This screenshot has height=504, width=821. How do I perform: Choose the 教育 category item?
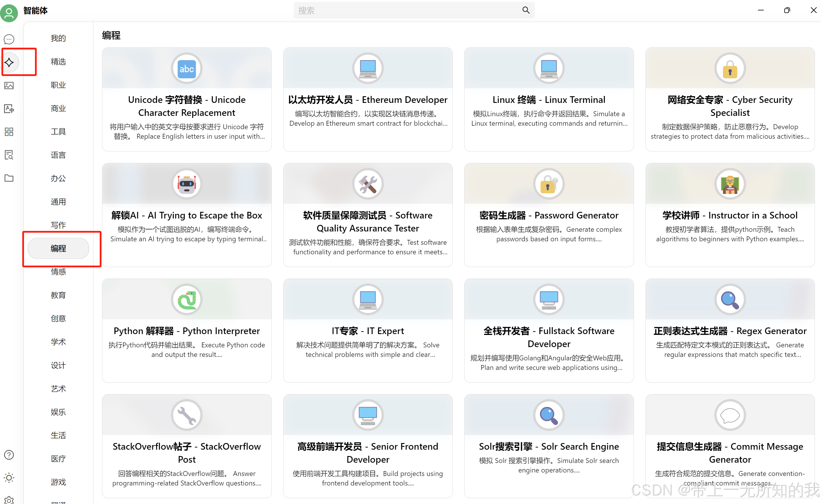[x=58, y=295]
